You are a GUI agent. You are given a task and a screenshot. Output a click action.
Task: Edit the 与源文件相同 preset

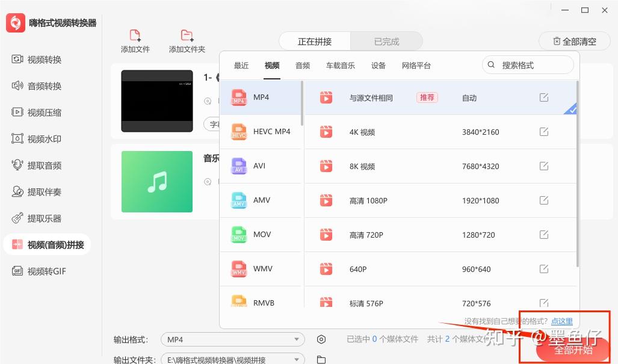coord(544,97)
